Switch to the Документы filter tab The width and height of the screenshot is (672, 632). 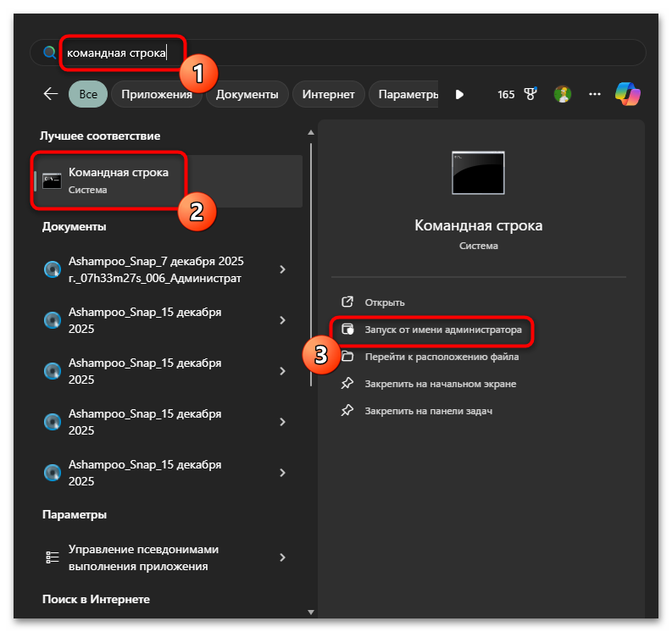click(247, 94)
